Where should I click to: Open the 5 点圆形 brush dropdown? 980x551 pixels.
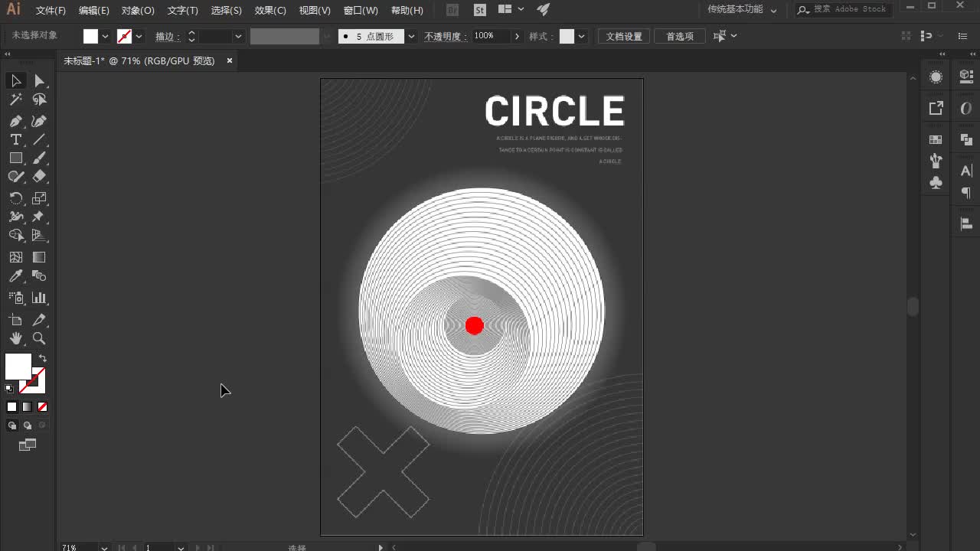[411, 36]
